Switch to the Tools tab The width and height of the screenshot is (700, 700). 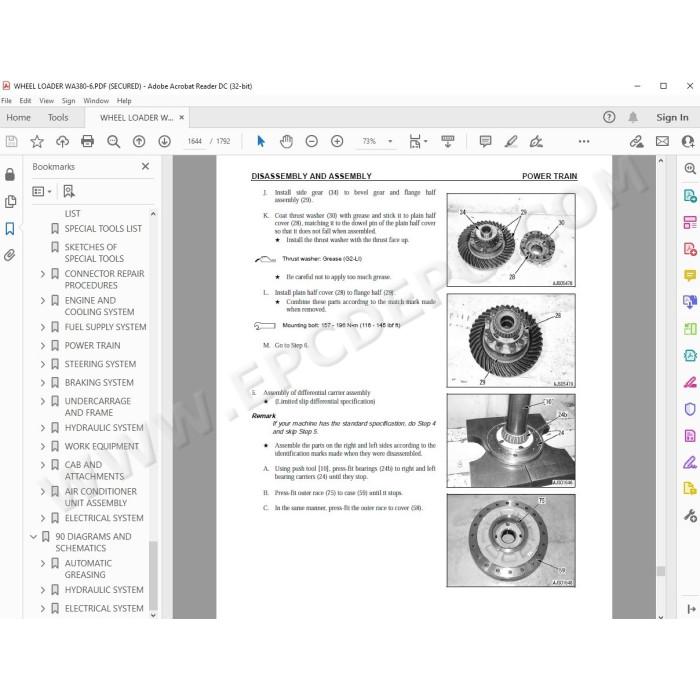58,117
